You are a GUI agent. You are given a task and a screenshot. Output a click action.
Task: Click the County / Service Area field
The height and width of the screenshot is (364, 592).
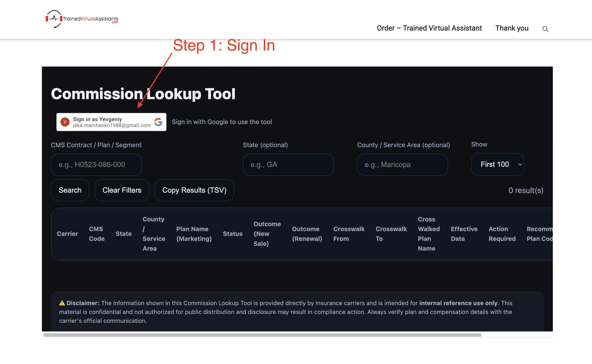402,165
